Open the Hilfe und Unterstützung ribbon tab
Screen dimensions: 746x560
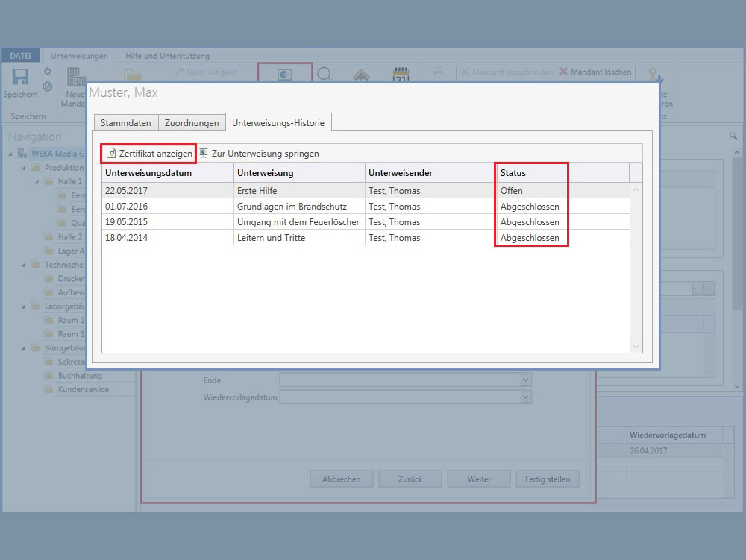[167, 56]
